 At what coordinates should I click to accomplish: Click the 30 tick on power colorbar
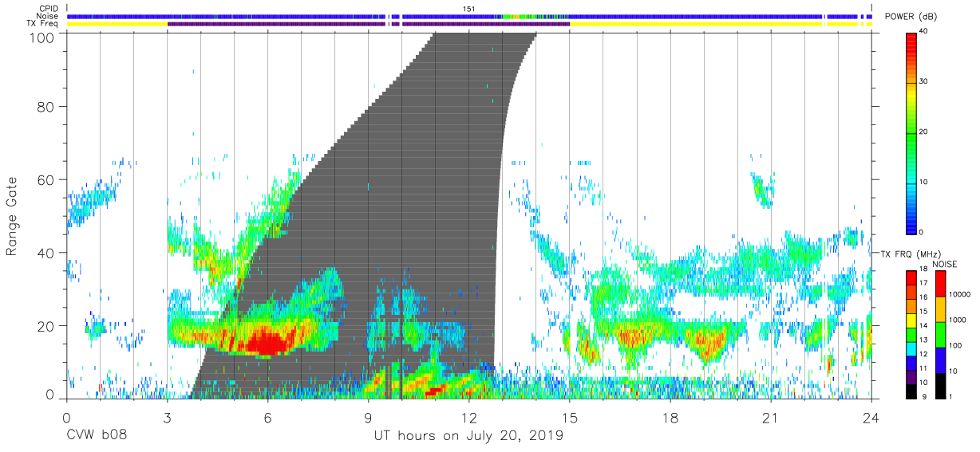tap(924, 82)
